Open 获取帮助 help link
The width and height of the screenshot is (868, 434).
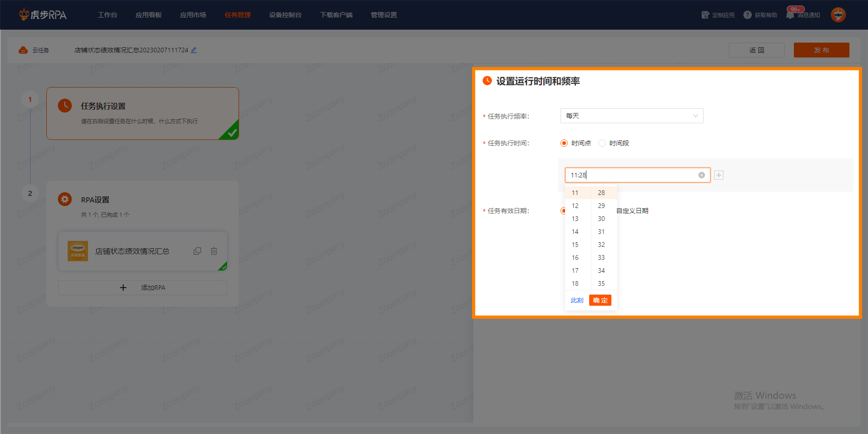pos(760,15)
